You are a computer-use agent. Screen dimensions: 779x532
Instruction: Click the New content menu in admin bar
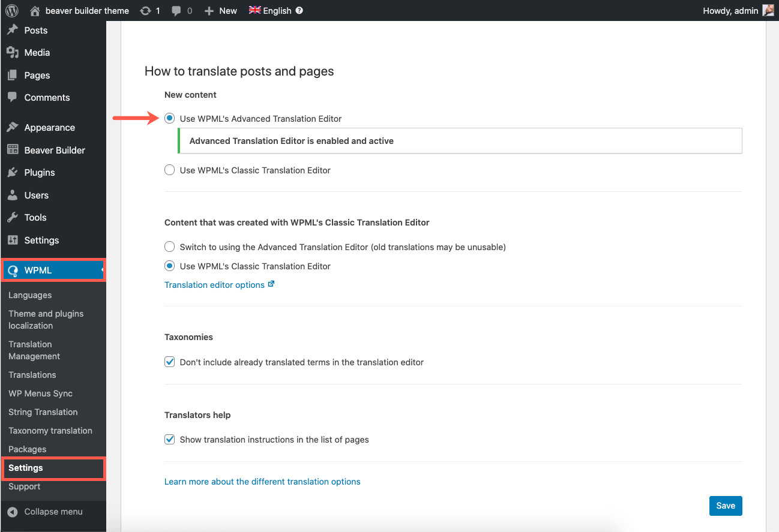(228, 11)
